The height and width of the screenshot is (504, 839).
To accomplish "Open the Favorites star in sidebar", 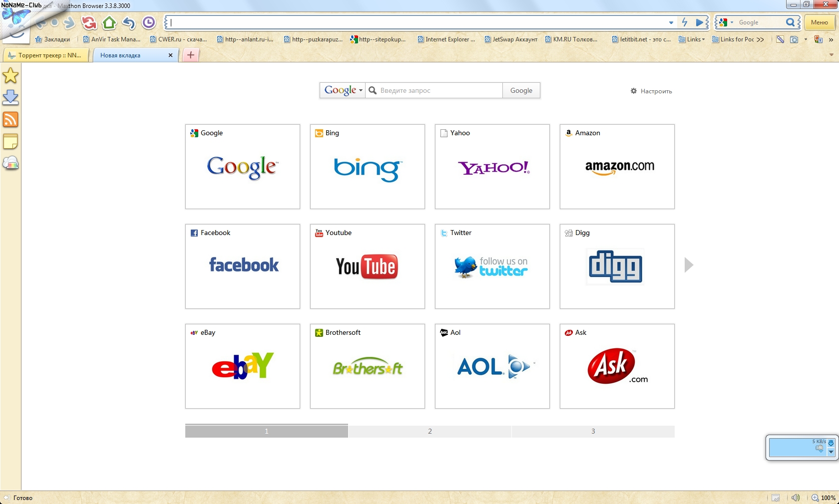I will point(10,76).
